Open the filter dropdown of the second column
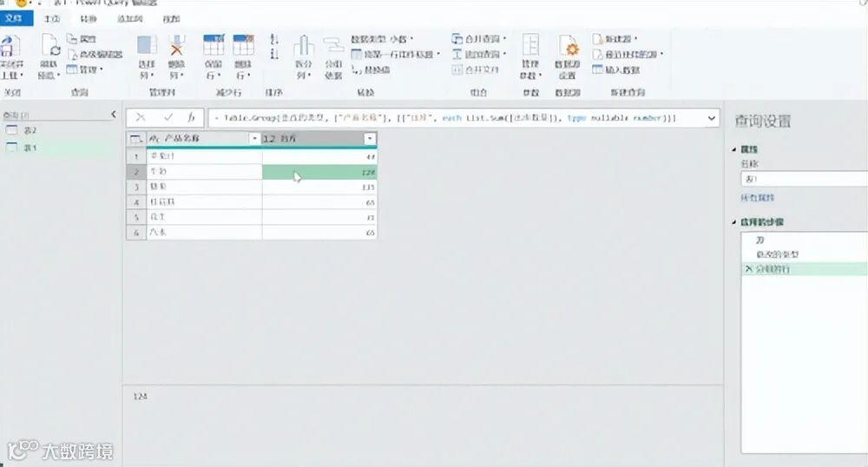Image resolution: width=868 pixels, height=467 pixels. [370, 139]
